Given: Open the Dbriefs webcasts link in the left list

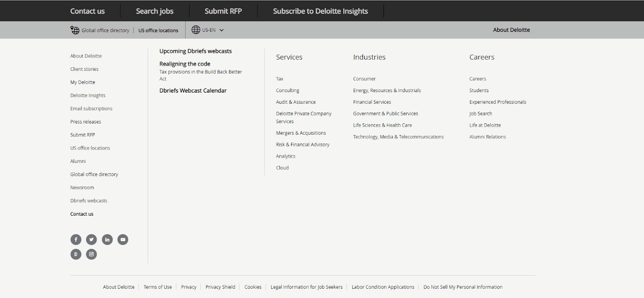Looking at the screenshot, I should [89, 201].
